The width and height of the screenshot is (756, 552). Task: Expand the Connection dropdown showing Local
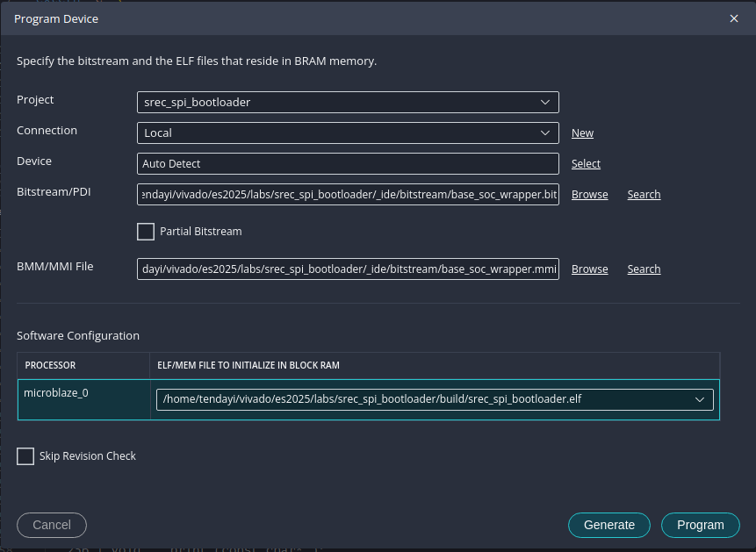[348, 133]
